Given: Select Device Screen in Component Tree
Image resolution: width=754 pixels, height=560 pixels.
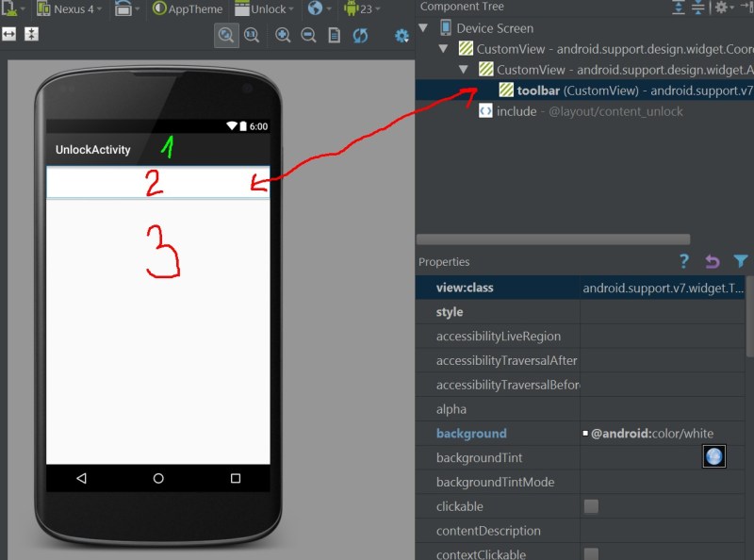Looking at the screenshot, I should (495, 28).
